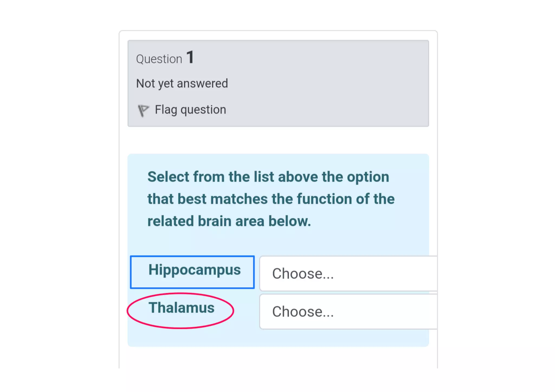Open the Hippocampus Choose... dropdown
The width and height of the screenshot is (555, 392).
pos(348,273)
